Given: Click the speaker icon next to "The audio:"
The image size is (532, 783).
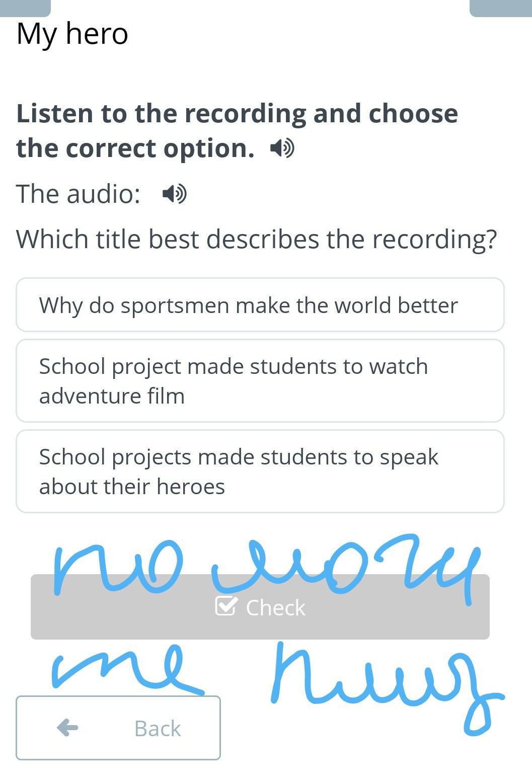Looking at the screenshot, I should pyautogui.click(x=175, y=194).
